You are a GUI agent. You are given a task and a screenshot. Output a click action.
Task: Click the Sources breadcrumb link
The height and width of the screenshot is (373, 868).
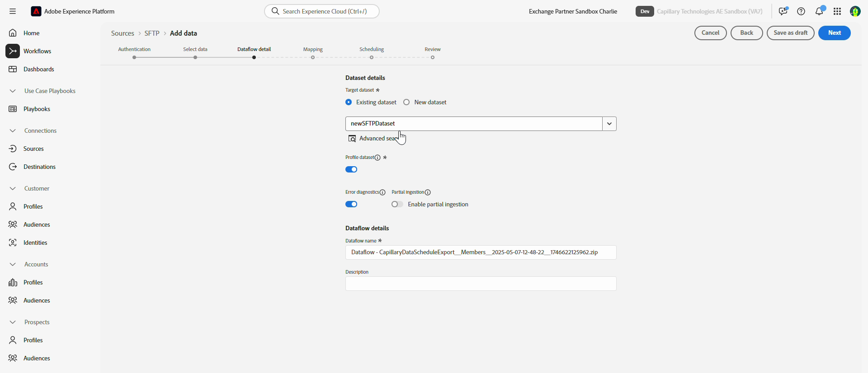pos(123,33)
